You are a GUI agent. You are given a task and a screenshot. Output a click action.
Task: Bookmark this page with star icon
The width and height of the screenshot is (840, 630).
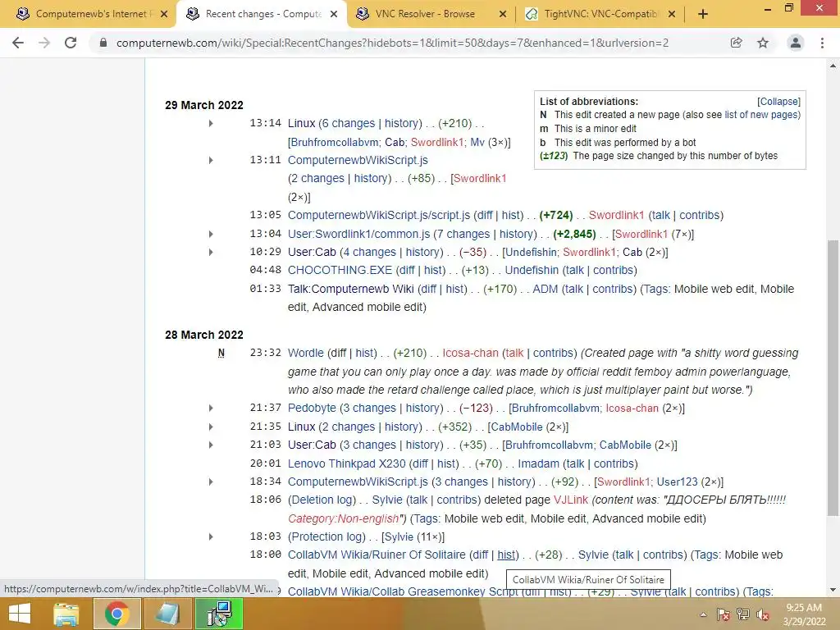coord(763,43)
